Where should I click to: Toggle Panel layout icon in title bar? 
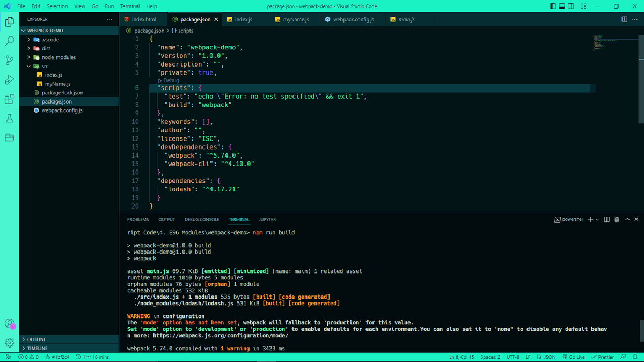point(562,6)
